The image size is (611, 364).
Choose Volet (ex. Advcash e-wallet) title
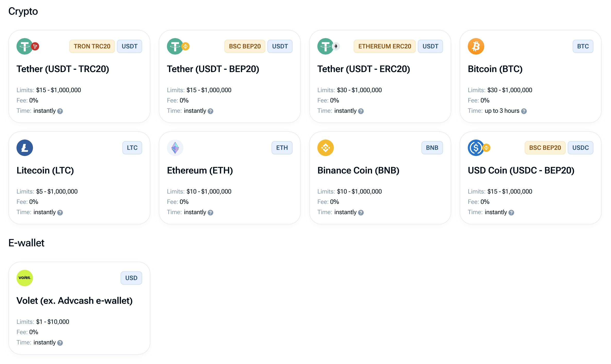74,301
